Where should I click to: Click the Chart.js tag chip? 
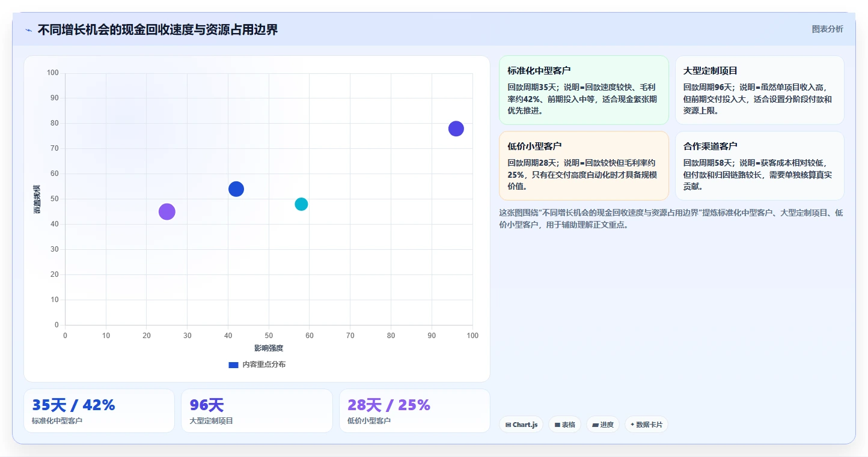point(521,425)
